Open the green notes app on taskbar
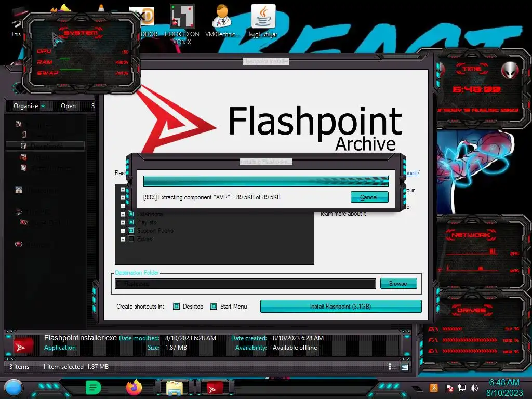This screenshot has width=532, height=399. click(93, 388)
